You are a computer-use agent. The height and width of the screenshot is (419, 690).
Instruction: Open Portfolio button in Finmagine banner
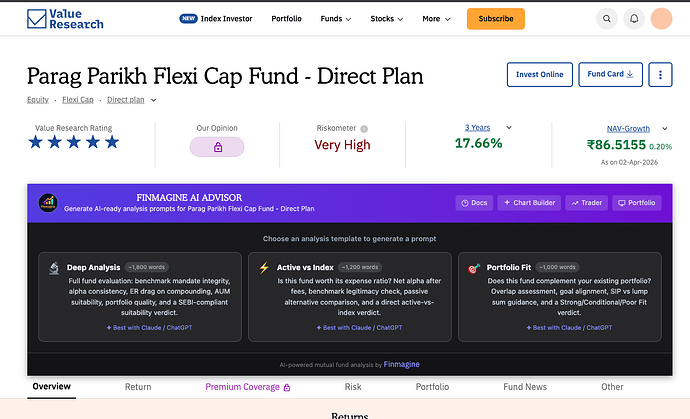pos(637,203)
